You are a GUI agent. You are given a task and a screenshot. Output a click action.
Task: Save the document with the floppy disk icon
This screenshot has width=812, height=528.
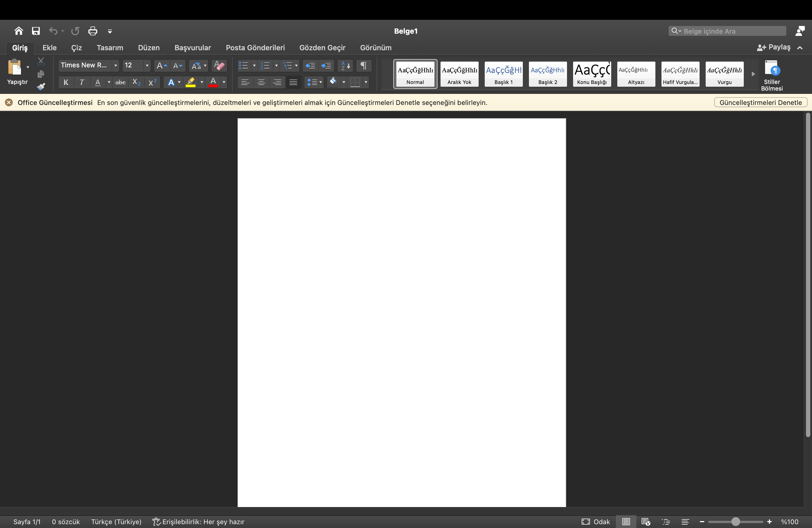pyautogui.click(x=36, y=31)
